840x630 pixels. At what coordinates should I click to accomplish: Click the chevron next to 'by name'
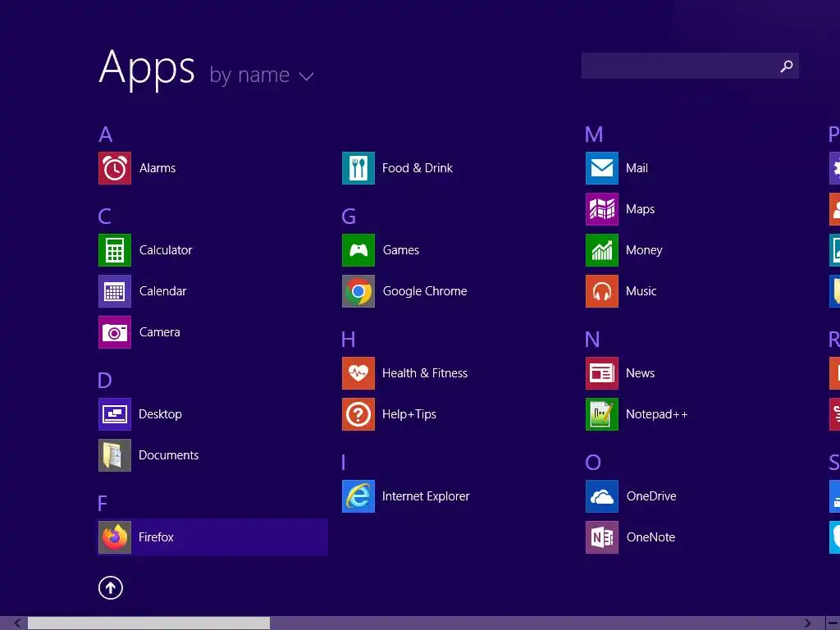click(x=307, y=76)
